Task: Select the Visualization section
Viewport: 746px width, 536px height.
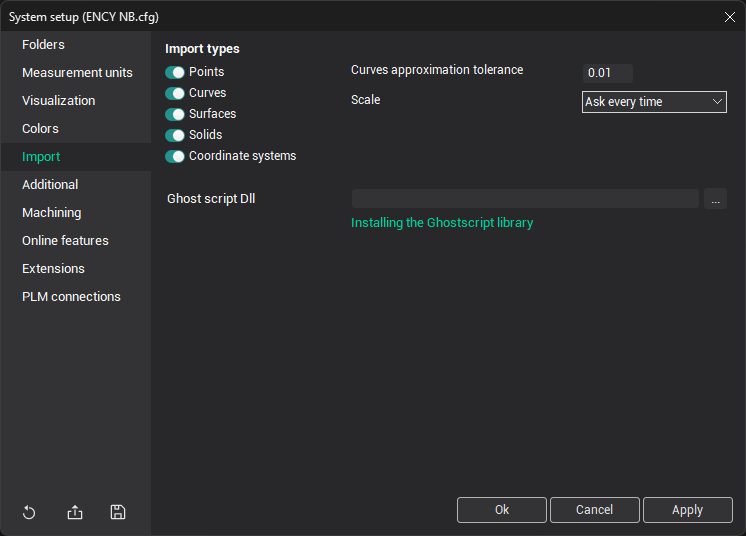Action: pos(59,101)
